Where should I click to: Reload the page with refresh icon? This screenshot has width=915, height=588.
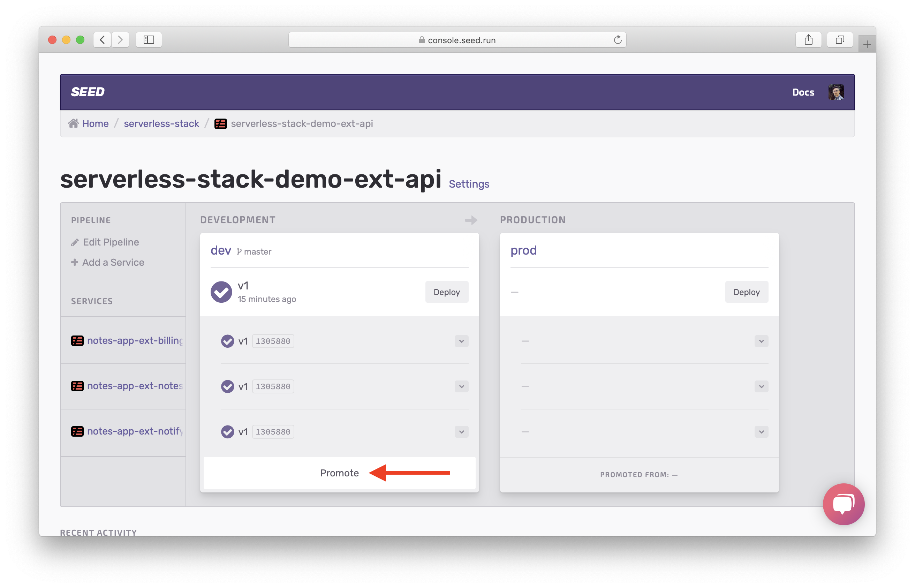tap(617, 40)
